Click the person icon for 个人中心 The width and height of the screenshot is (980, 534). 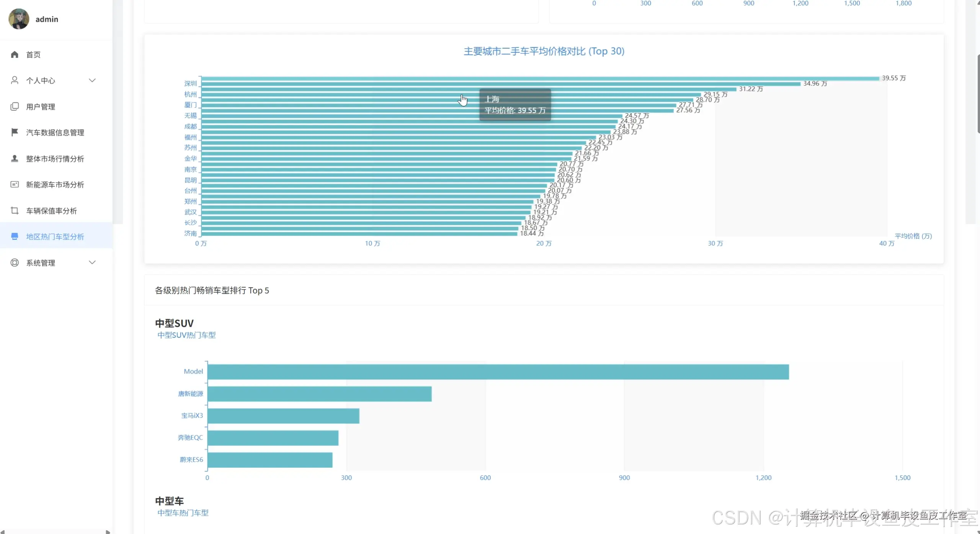(15, 80)
